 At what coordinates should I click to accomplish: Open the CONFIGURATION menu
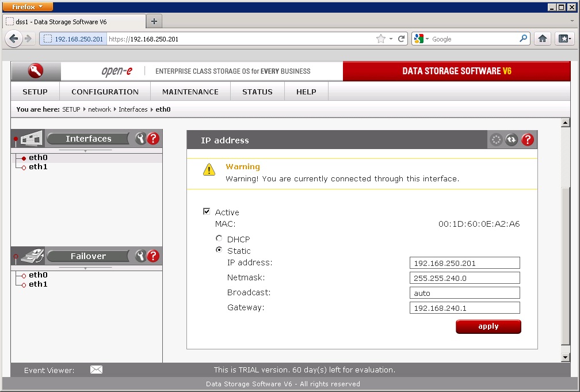pos(105,92)
